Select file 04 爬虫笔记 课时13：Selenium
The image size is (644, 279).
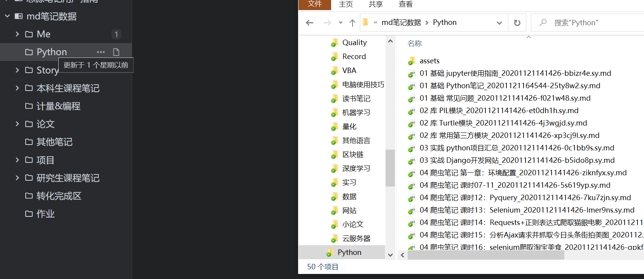coord(527,210)
